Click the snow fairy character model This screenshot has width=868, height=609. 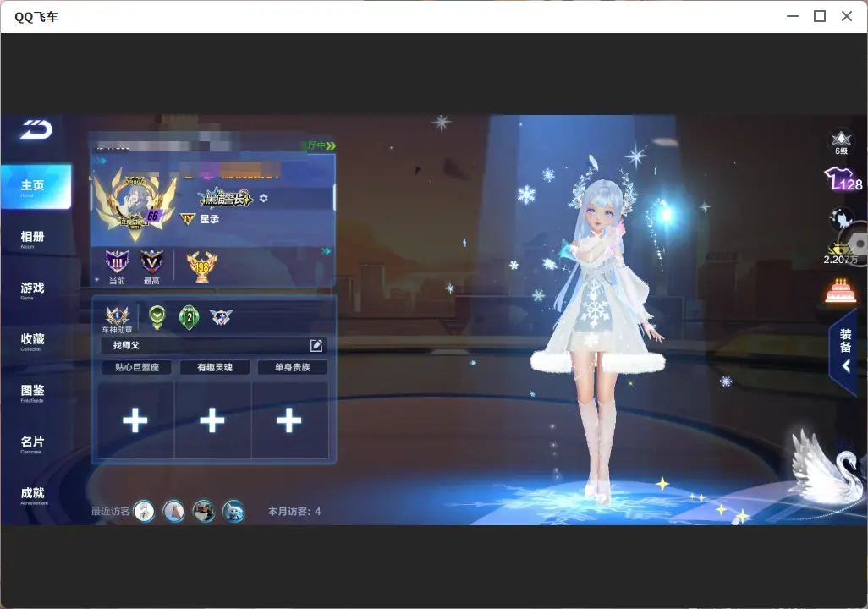[x=598, y=332]
